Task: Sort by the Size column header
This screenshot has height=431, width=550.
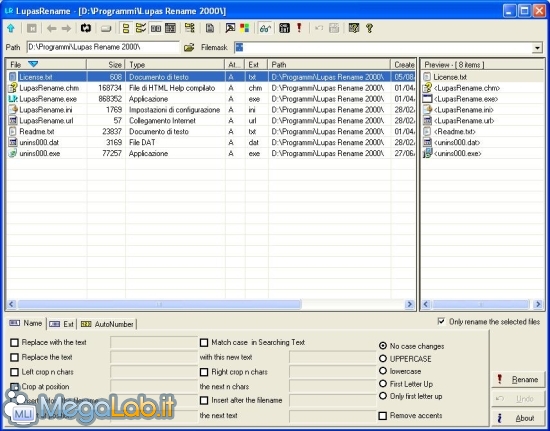Action: [x=106, y=65]
